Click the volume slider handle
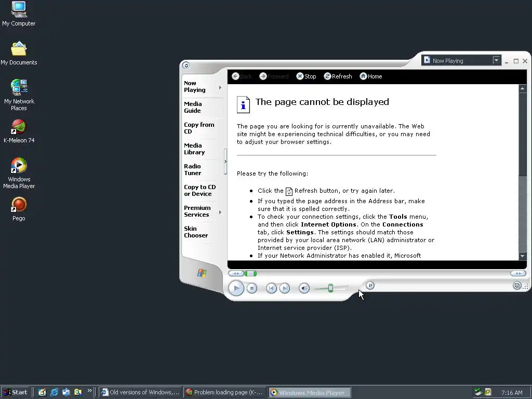Viewport: 532px width, 399px height. [x=330, y=288]
